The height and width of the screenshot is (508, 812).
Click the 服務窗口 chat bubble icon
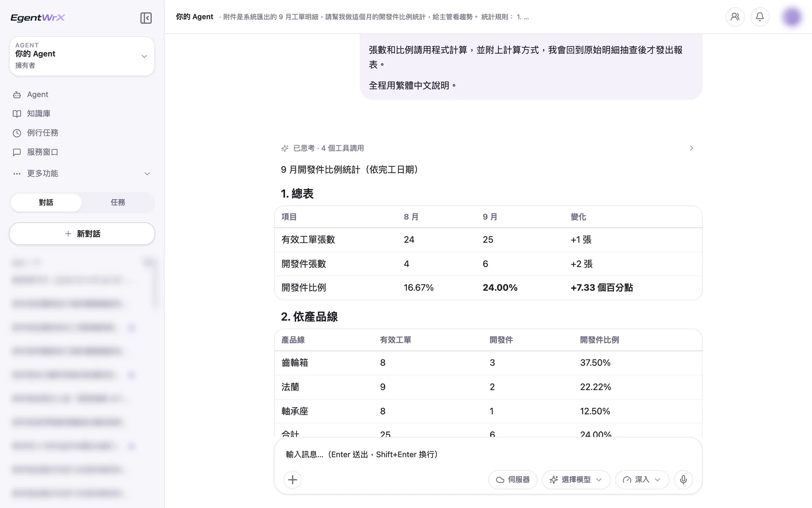click(17, 152)
